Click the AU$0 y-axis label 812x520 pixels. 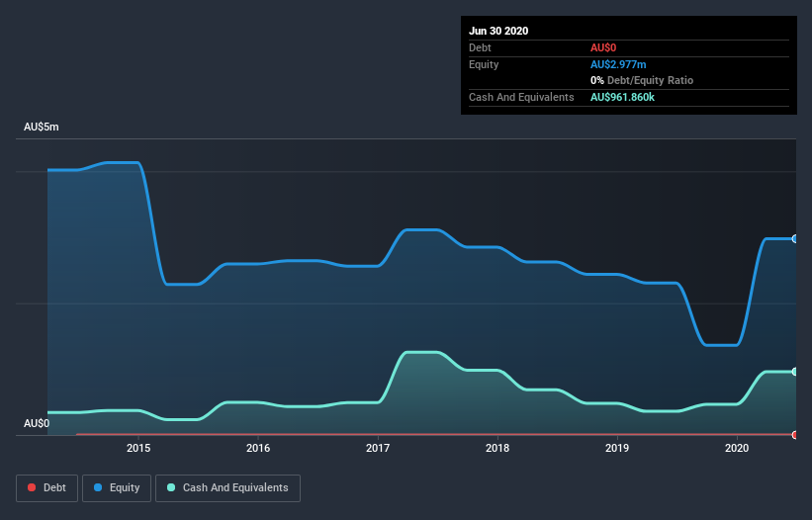[37, 423]
